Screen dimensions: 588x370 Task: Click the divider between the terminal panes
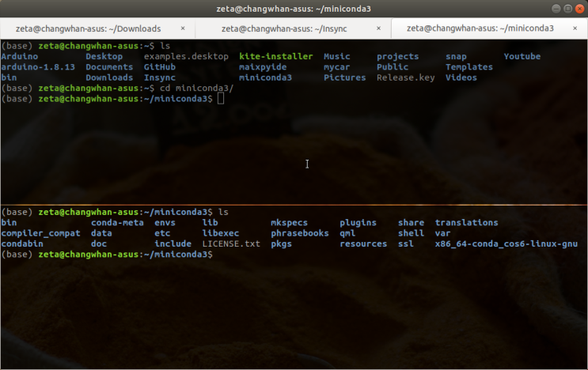point(294,204)
